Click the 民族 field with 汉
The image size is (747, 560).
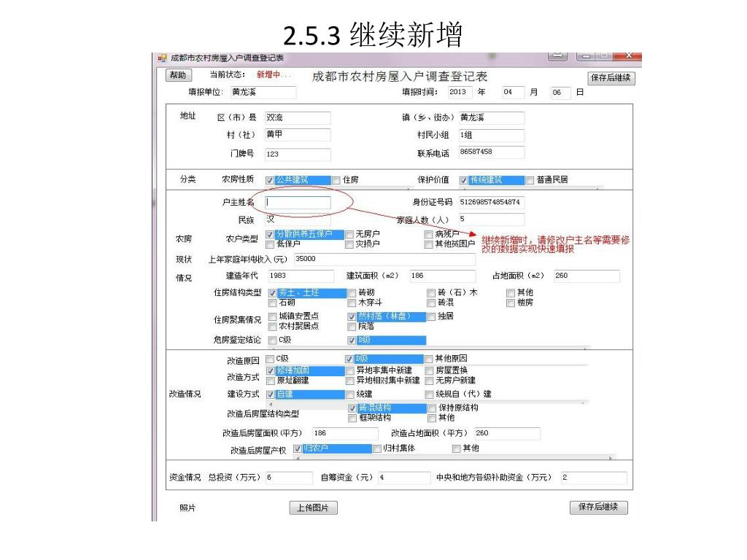click(x=298, y=219)
